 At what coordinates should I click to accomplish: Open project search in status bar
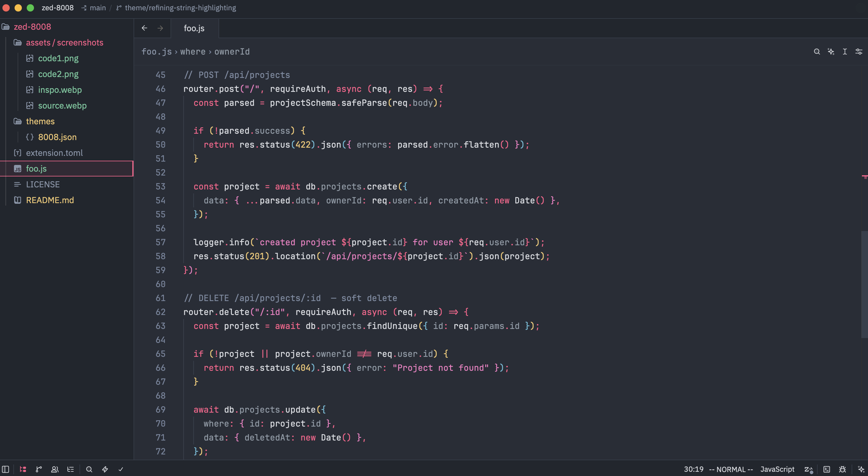click(89, 469)
